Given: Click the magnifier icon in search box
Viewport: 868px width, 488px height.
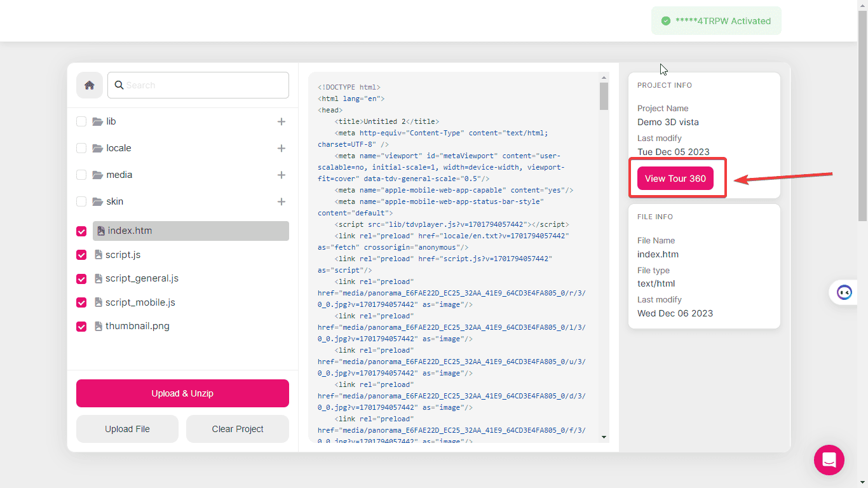Looking at the screenshot, I should (x=119, y=85).
